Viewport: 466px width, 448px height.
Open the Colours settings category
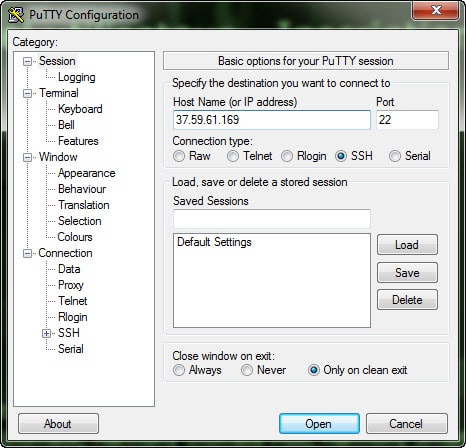pos(75,237)
